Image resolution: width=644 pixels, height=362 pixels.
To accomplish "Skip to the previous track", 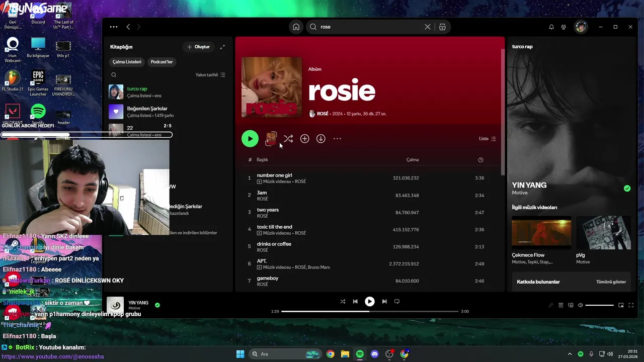I will coord(355,302).
